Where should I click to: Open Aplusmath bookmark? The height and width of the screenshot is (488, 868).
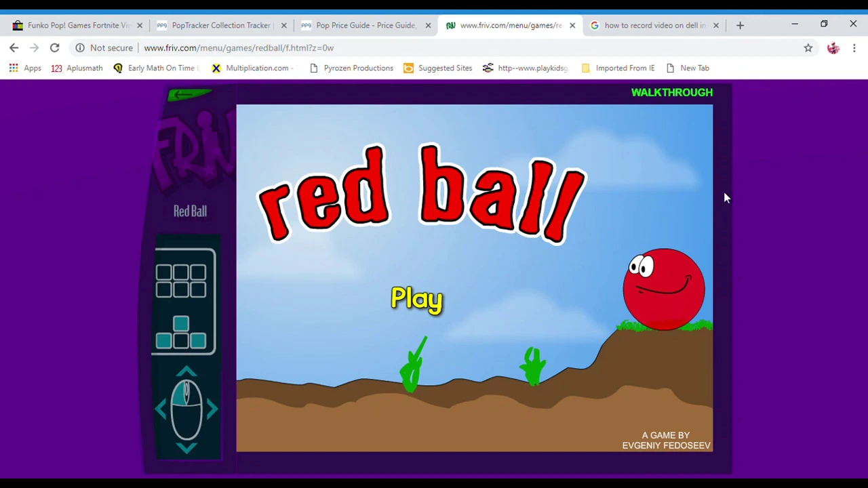coord(77,68)
